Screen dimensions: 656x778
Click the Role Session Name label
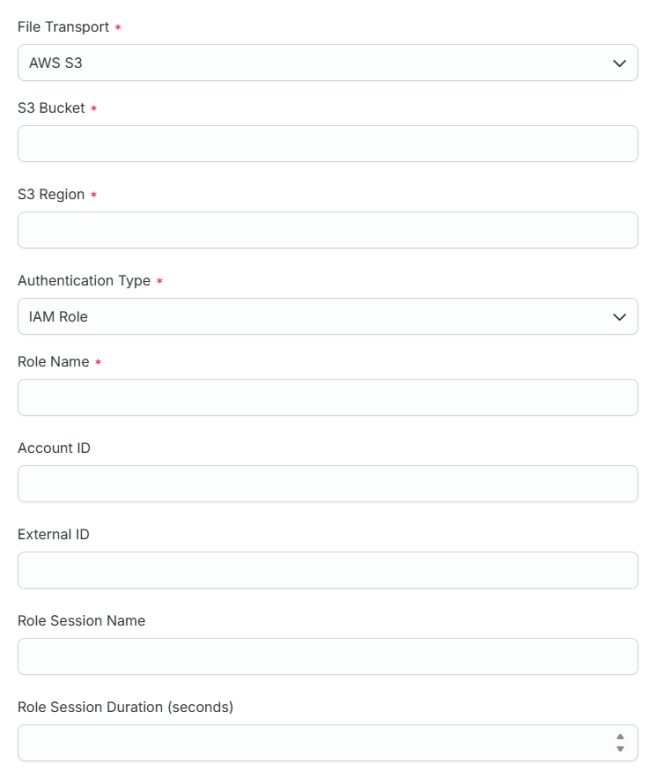click(81, 621)
